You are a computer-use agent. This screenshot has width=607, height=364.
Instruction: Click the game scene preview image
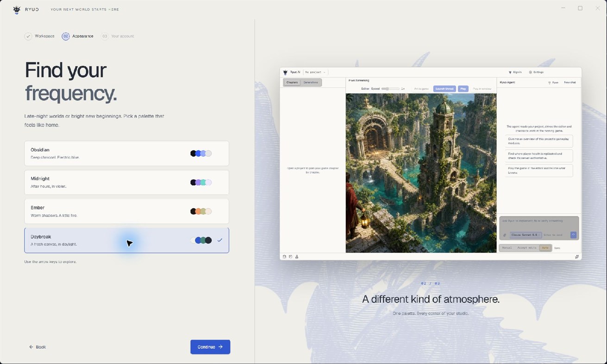pyautogui.click(x=421, y=173)
